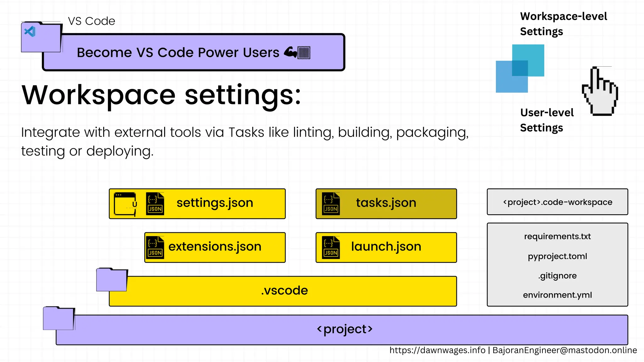Click the purple folder icon on project bar
The width and height of the screenshot is (644, 362).
(x=59, y=318)
